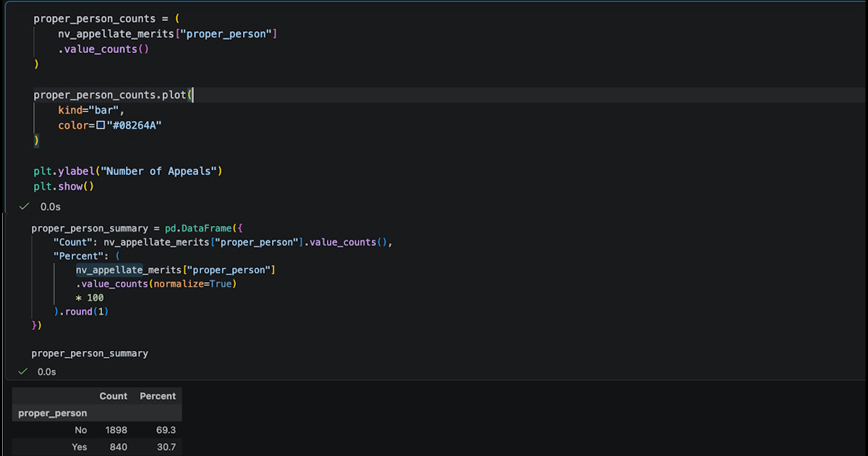
Task: Click the Percent column header in output table
Action: point(158,396)
